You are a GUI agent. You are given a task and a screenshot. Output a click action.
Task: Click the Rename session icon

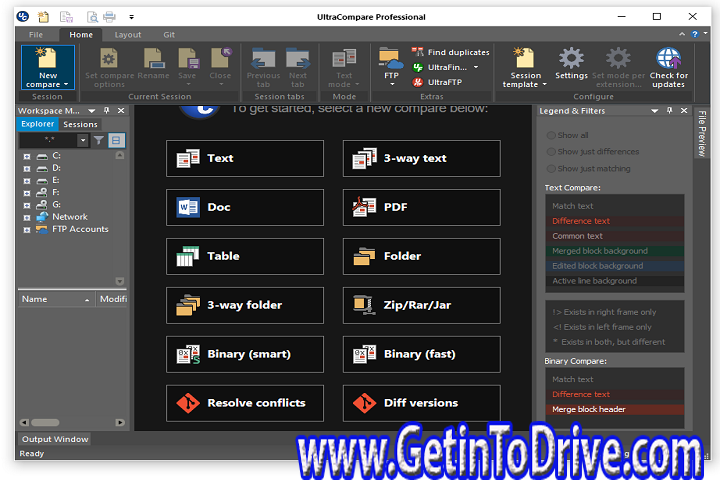(x=153, y=58)
